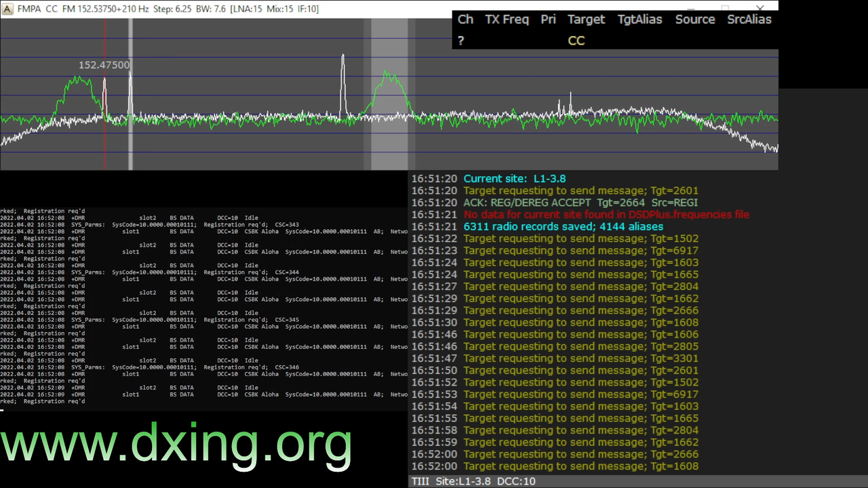Click the 152.47500 frequency label on spectrum
The width and height of the screenshot is (868, 488).
[x=104, y=65]
